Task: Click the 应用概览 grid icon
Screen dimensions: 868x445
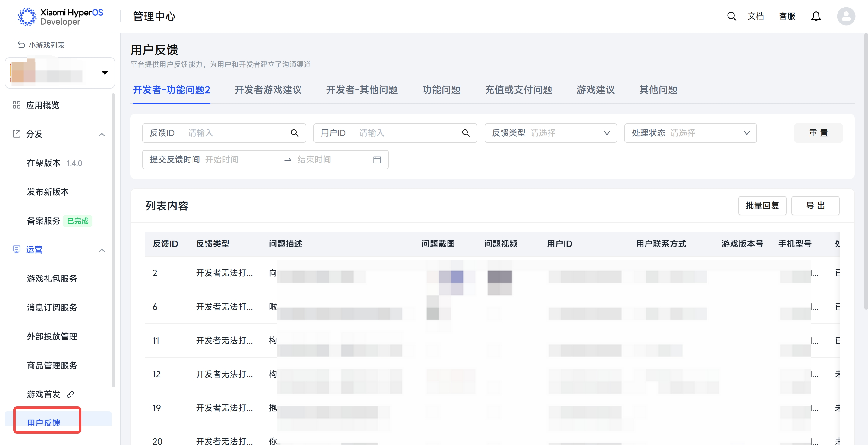Action: point(17,105)
